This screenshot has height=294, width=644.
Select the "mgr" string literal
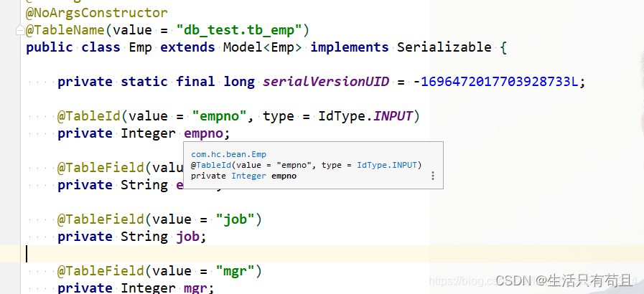[235, 272]
